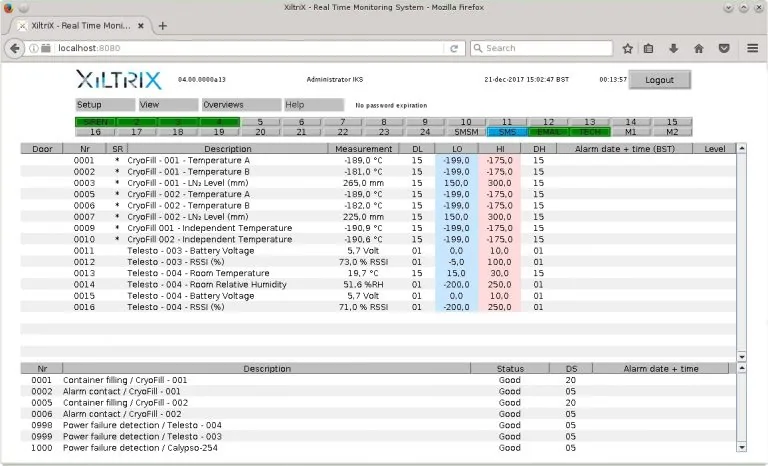Click the Measurement column header
Screen dimensions: 768x466
363,148
